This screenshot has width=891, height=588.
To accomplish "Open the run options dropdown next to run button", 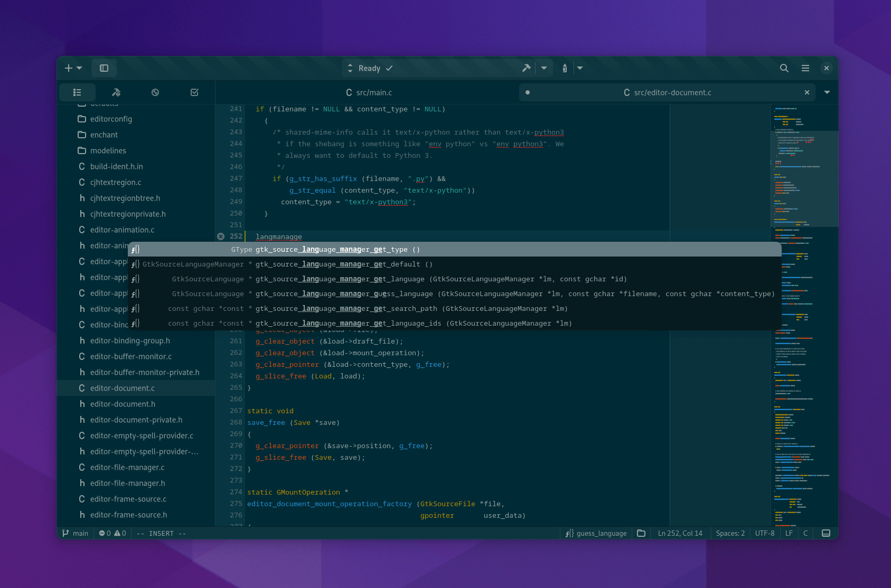I will pos(545,68).
